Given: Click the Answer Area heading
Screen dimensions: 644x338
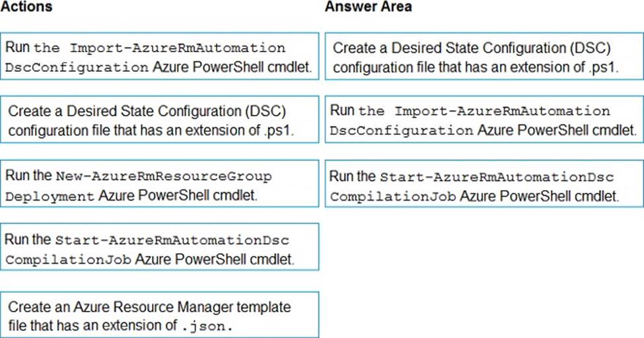Looking at the screenshot, I should point(368,7).
